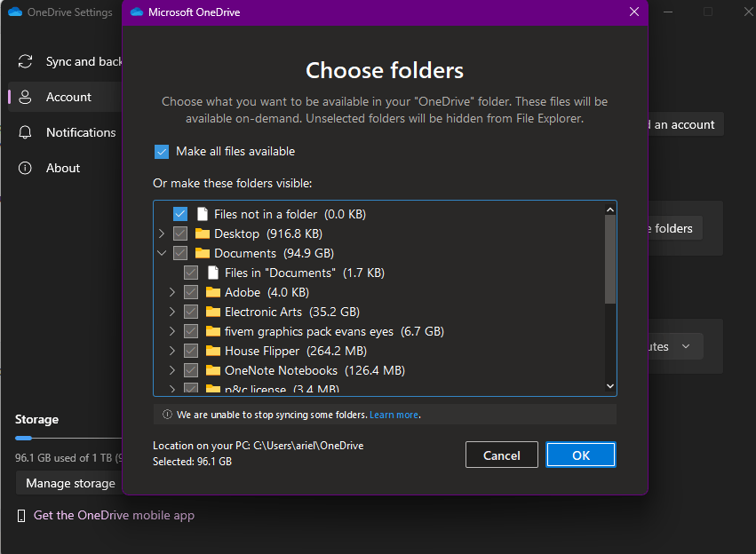Expand the Electronic Arts folder
This screenshot has height=554, width=756.
click(172, 312)
